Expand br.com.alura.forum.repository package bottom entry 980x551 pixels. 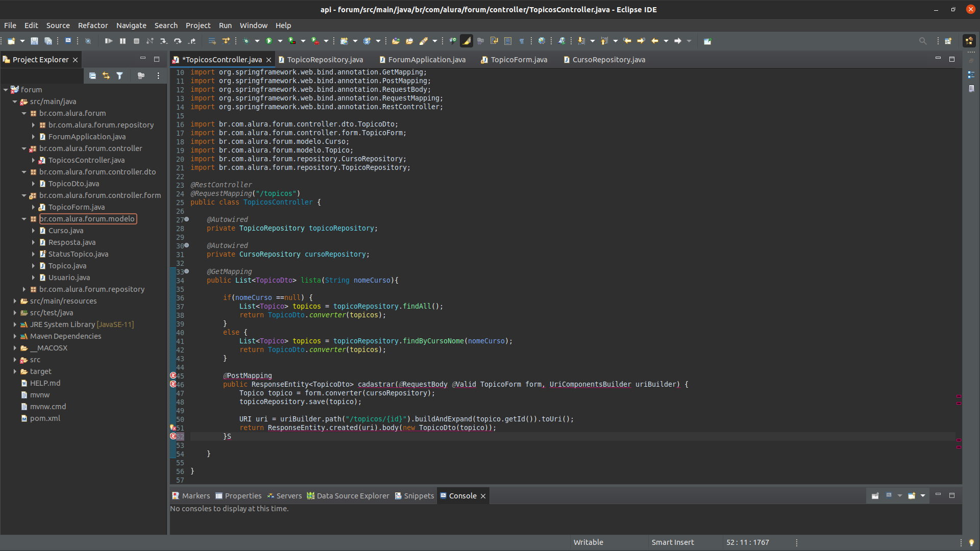pyautogui.click(x=24, y=289)
